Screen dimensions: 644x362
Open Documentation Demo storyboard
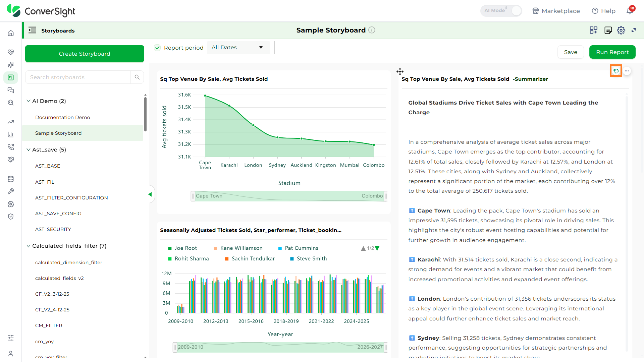62,117
